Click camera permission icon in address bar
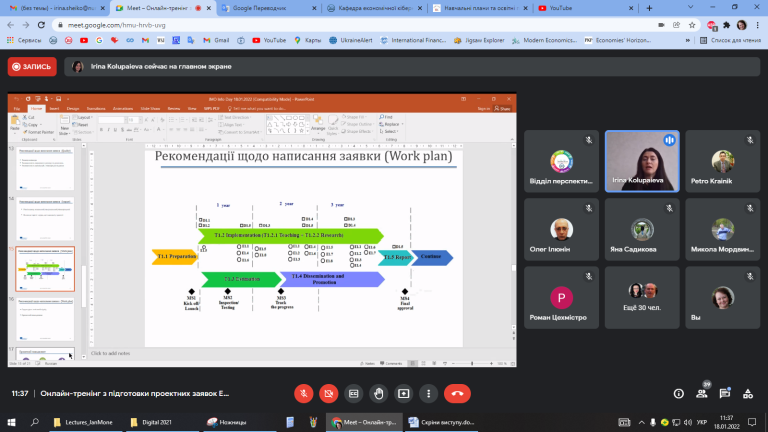 pos(661,25)
